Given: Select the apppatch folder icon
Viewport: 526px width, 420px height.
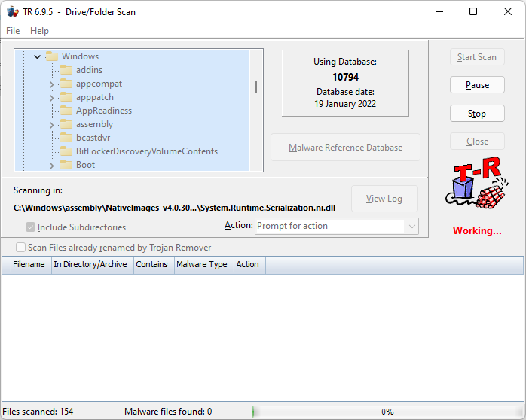Looking at the screenshot, I should pyautogui.click(x=66, y=97).
